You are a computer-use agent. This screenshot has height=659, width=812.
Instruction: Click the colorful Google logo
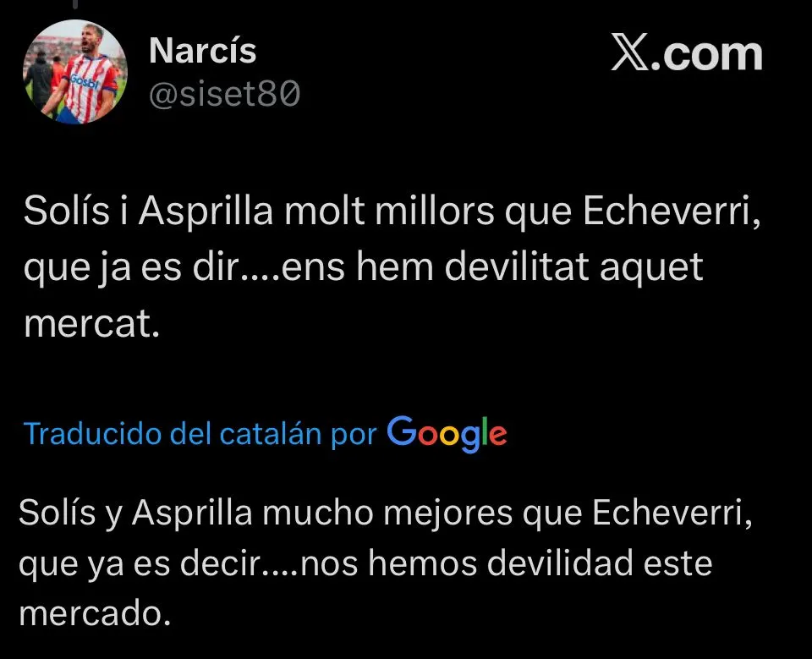[x=447, y=434]
